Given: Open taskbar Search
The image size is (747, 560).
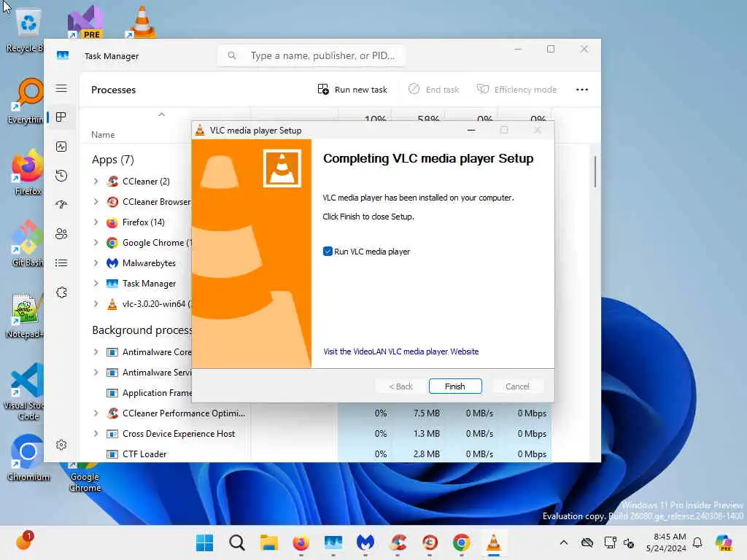Looking at the screenshot, I should [x=237, y=542].
